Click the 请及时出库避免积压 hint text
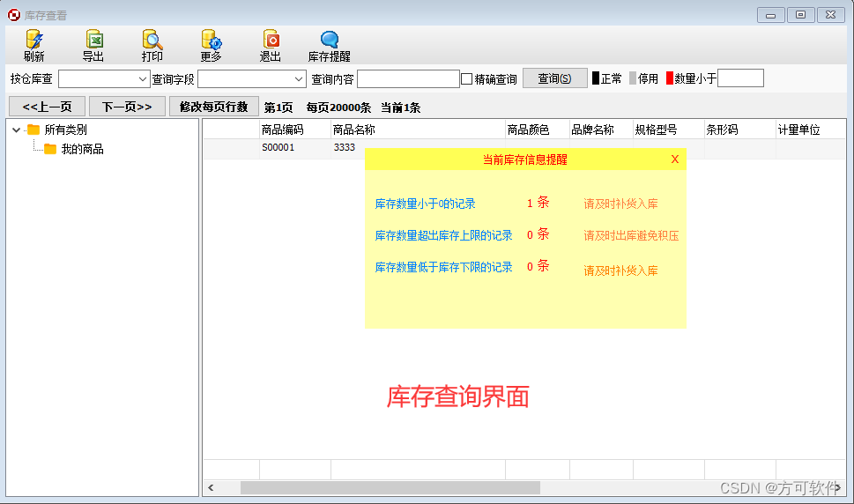 coord(631,235)
